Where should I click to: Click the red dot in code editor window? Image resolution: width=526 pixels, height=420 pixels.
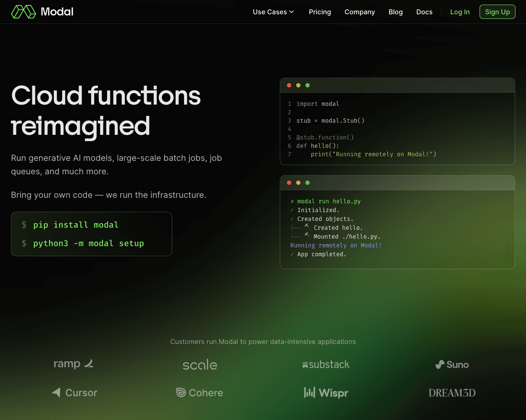289,85
